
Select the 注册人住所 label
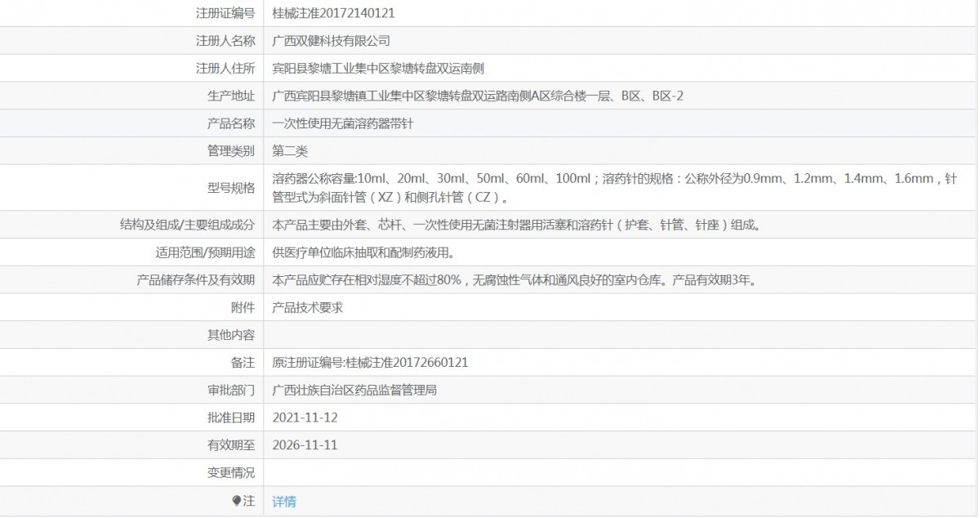[x=225, y=69]
